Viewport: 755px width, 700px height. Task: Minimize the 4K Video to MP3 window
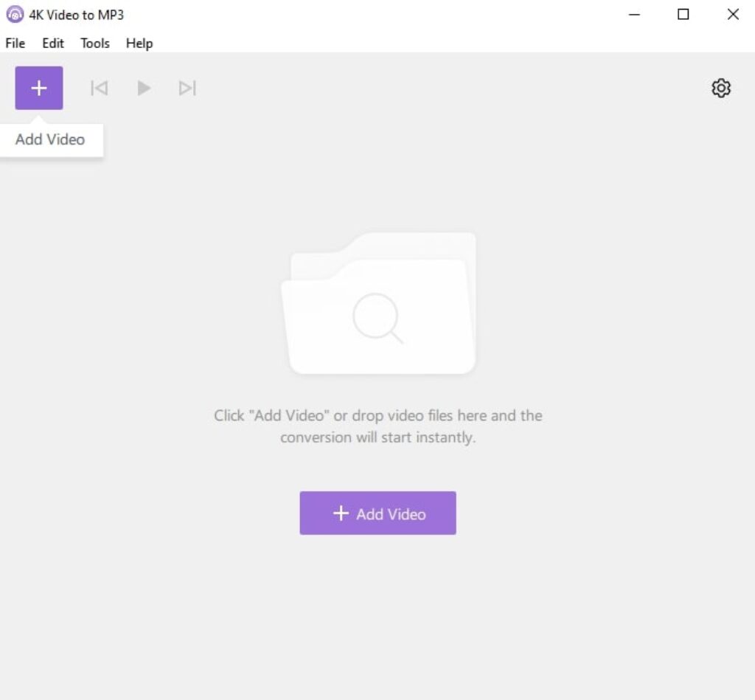(635, 15)
